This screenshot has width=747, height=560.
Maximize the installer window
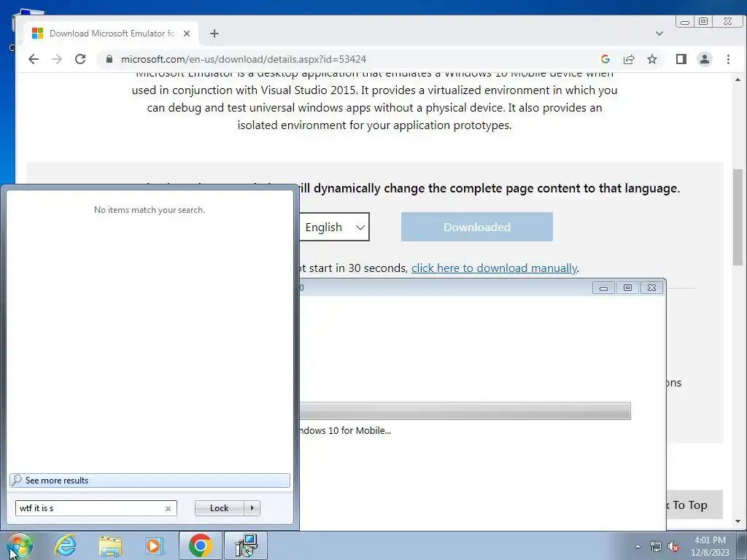pyautogui.click(x=627, y=287)
